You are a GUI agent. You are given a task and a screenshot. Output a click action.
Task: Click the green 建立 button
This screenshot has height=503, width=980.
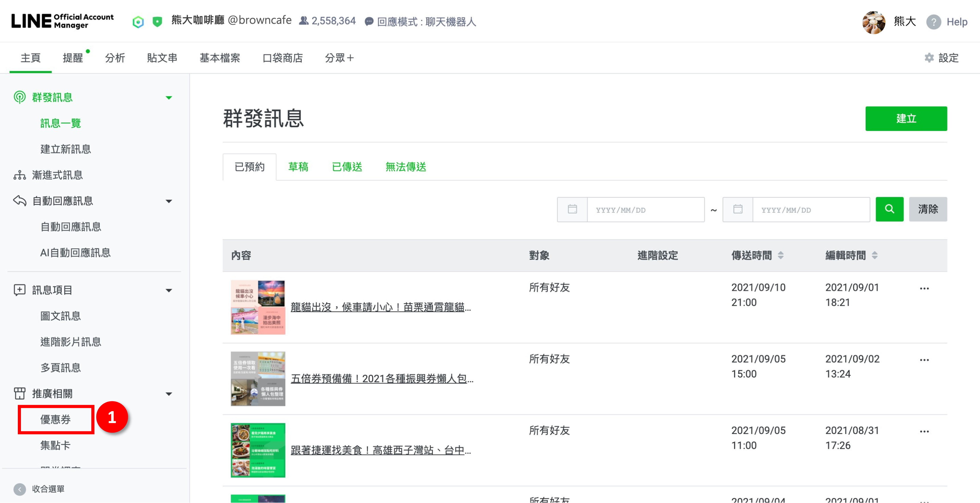point(906,119)
